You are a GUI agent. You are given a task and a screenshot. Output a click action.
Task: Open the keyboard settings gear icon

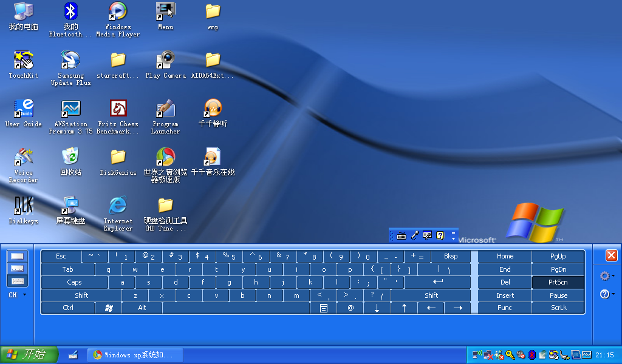[x=605, y=275]
